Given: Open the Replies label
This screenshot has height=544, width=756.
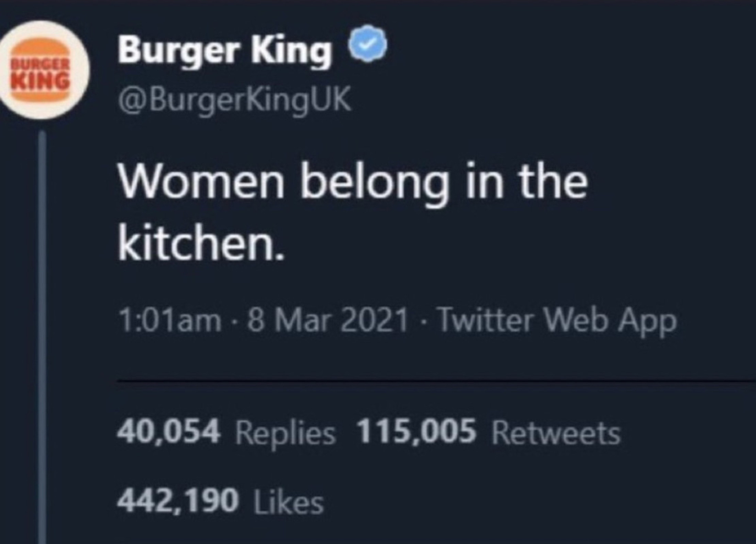Looking at the screenshot, I should (x=285, y=433).
